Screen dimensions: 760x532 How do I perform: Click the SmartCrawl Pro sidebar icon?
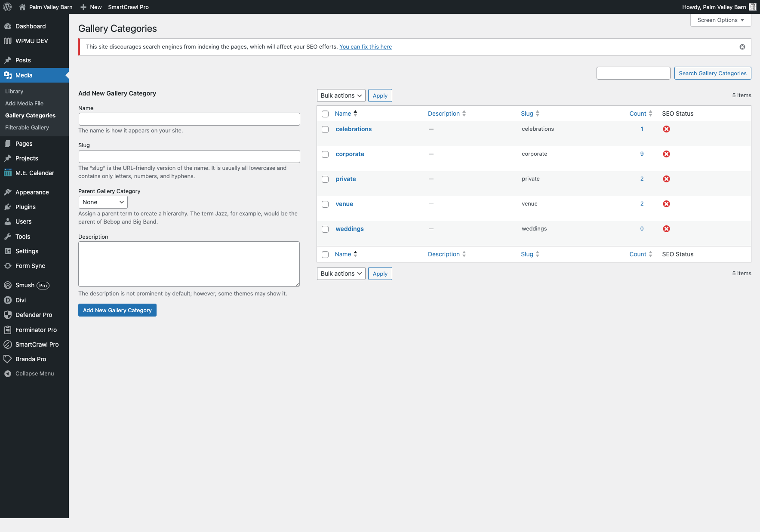(x=8, y=344)
